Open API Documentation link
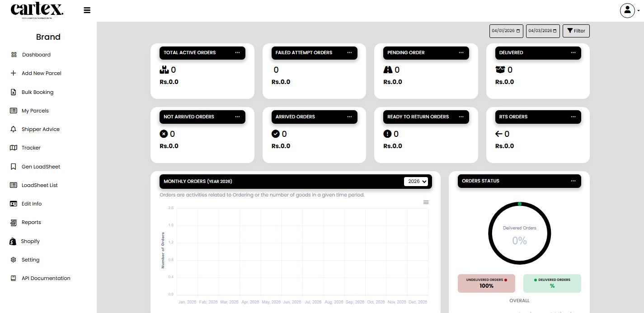 pos(46,278)
